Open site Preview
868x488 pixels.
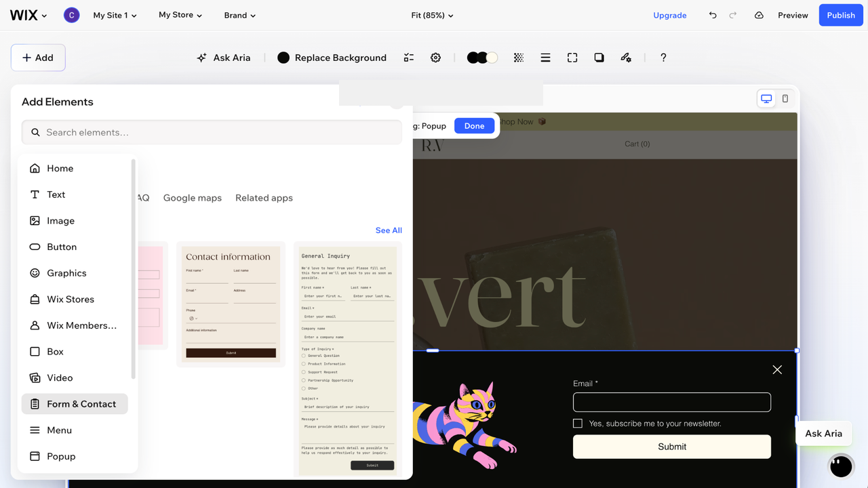[793, 15]
